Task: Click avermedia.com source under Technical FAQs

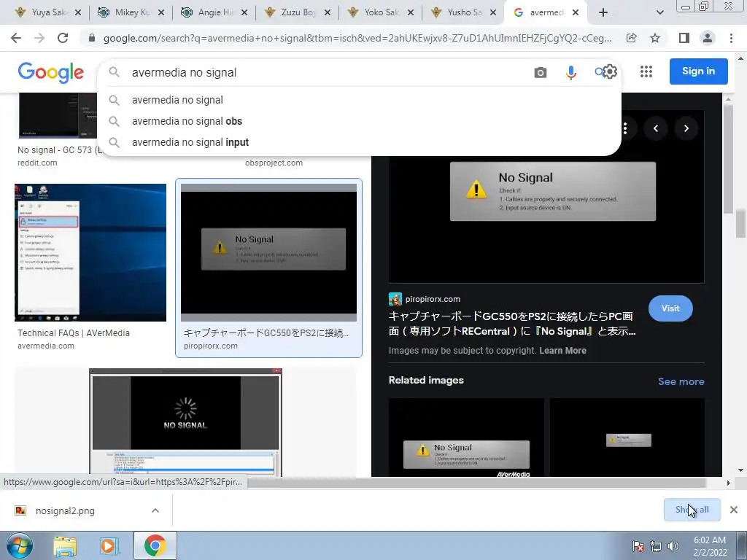Action: click(46, 346)
